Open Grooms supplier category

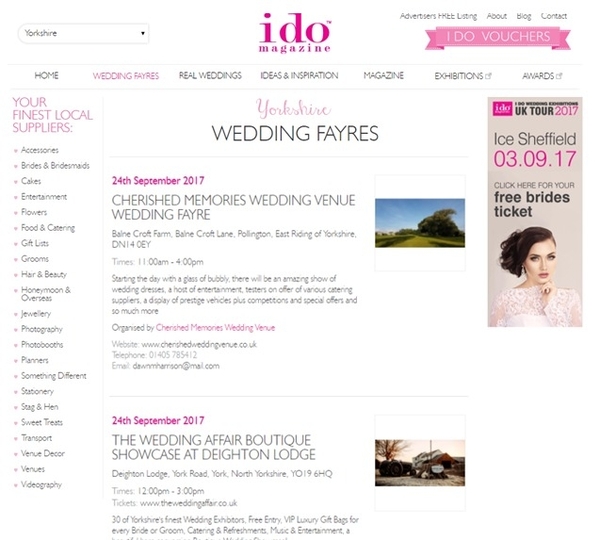(x=35, y=259)
